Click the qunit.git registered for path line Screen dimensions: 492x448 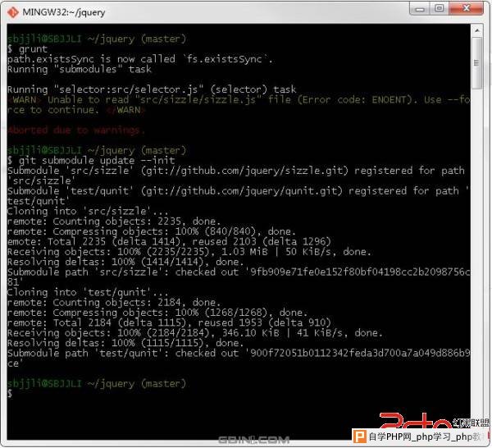pos(239,196)
